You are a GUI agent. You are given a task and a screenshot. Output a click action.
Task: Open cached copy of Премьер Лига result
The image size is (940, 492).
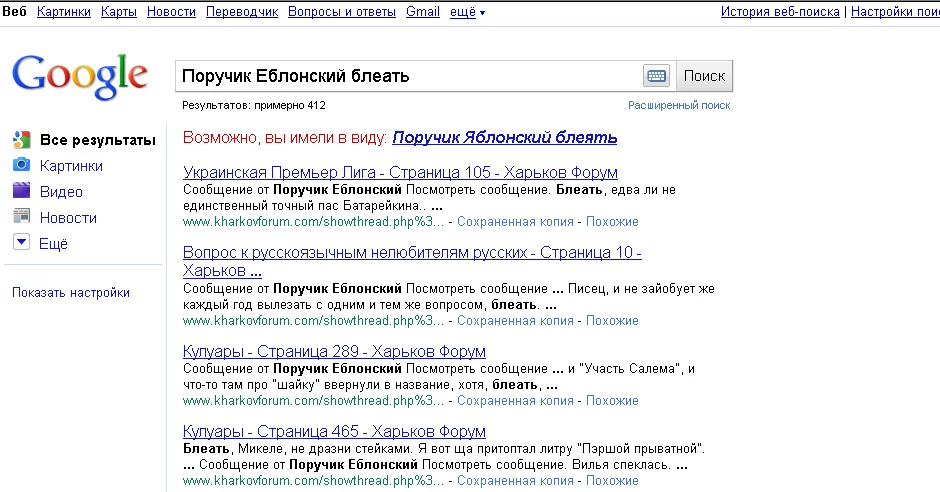coord(516,222)
